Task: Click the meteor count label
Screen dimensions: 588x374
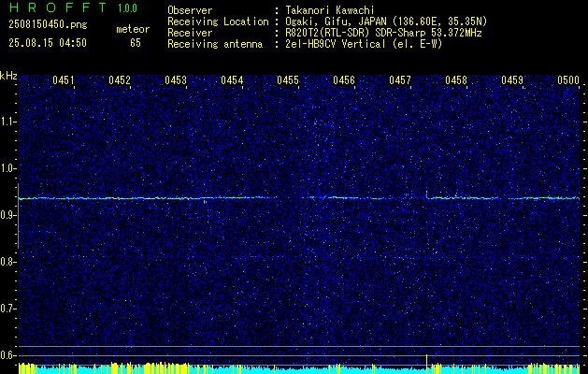Action: [x=133, y=29]
